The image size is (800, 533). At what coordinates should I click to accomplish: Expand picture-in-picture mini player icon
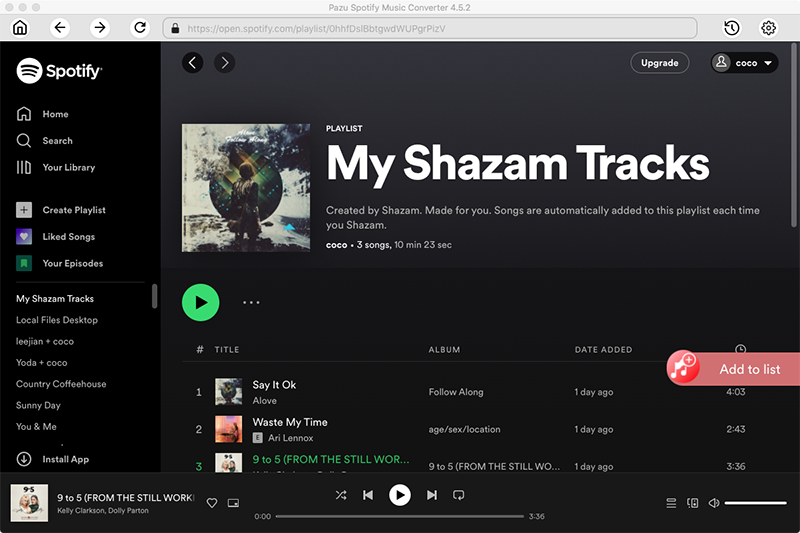pos(234,503)
